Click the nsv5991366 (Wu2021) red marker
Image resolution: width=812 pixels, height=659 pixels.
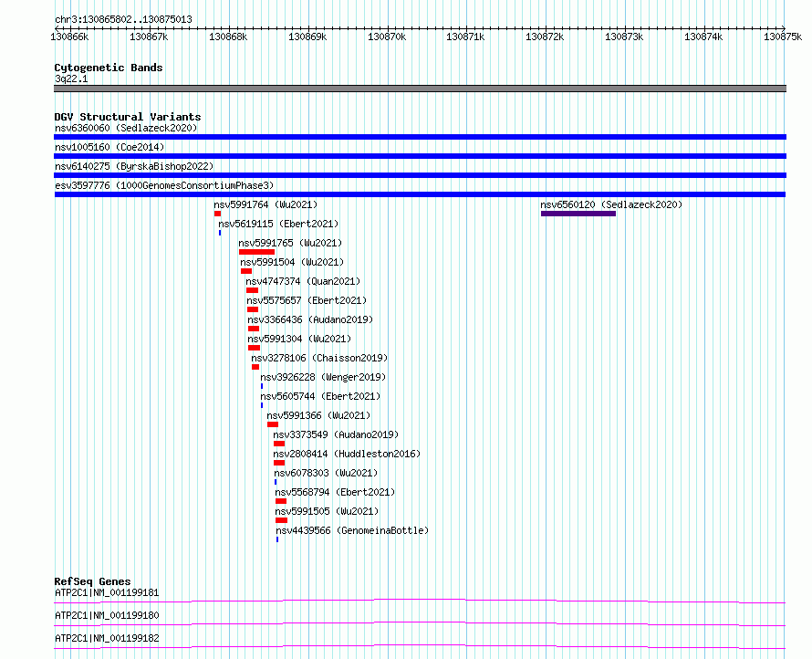point(273,424)
